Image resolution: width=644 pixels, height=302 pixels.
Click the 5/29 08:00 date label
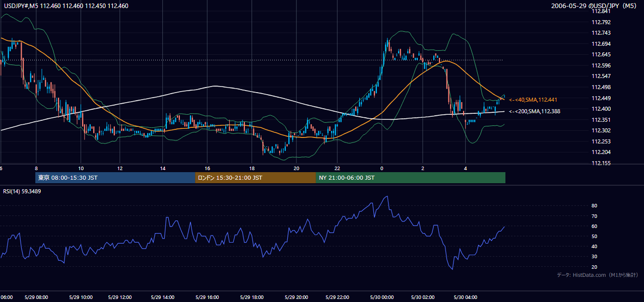click(x=37, y=297)
